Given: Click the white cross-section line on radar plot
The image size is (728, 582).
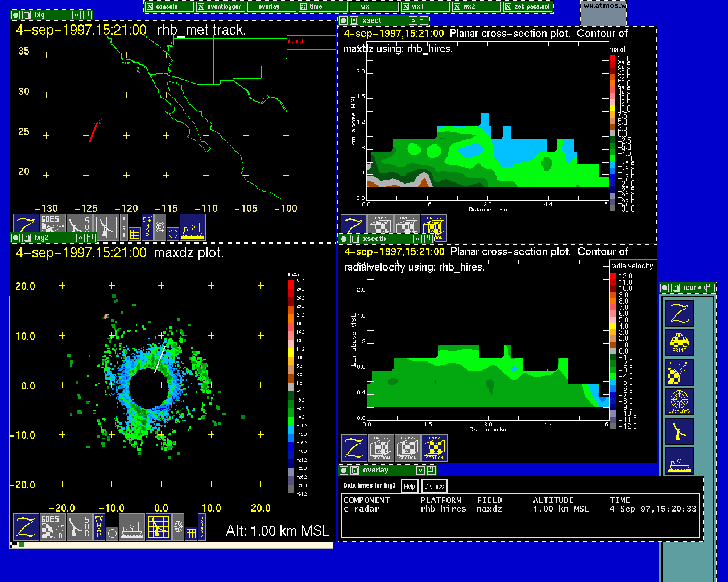Looking at the screenshot, I should pos(160,359).
